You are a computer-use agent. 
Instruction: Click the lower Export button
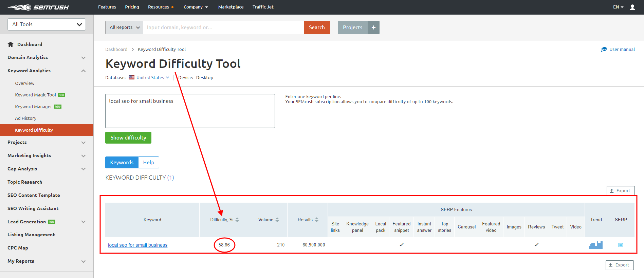pos(620,265)
